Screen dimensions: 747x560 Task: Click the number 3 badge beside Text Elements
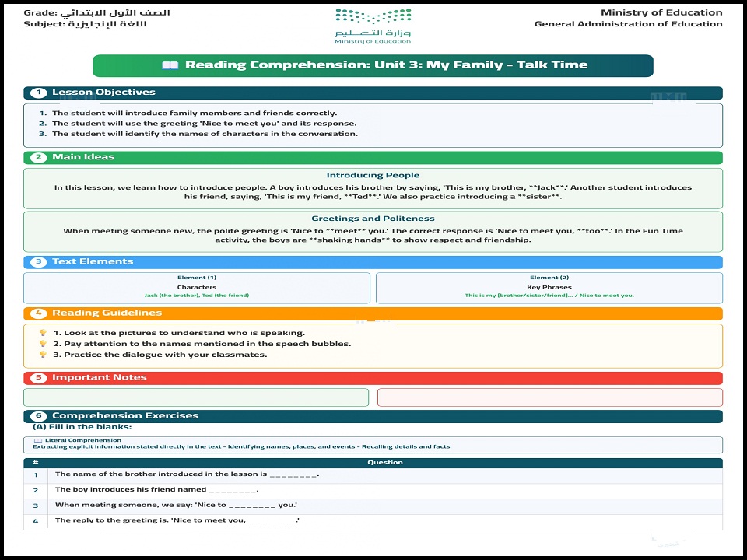pyautogui.click(x=39, y=262)
